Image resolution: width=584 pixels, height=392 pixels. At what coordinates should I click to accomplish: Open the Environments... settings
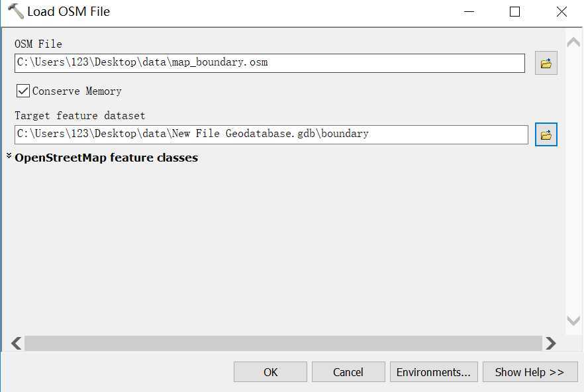(x=434, y=372)
